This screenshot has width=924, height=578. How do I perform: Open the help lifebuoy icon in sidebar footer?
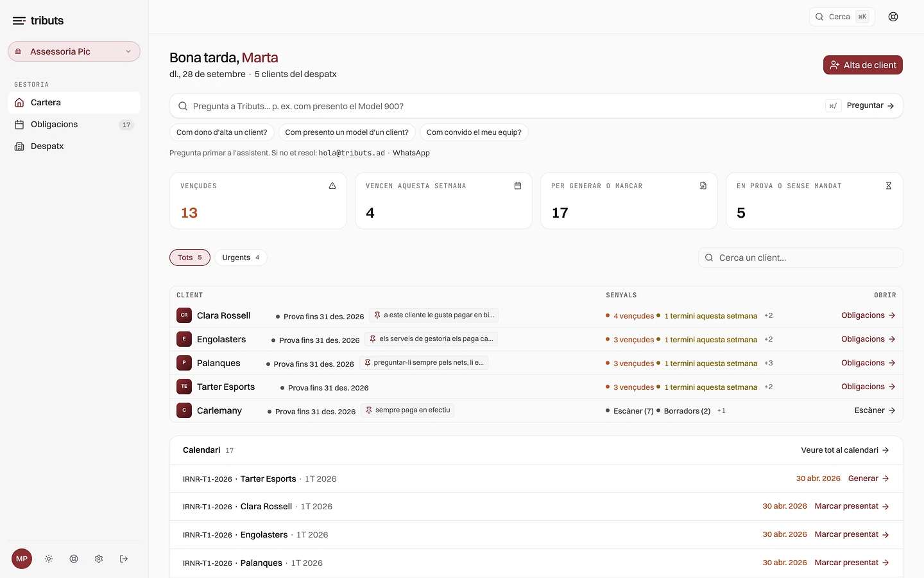tap(74, 559)
